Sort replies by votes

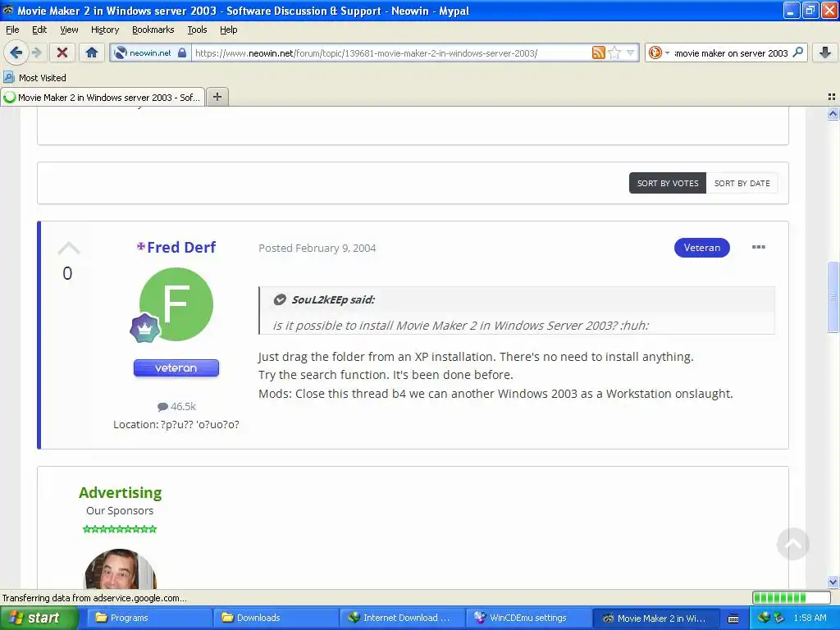[x=668, y=183]
